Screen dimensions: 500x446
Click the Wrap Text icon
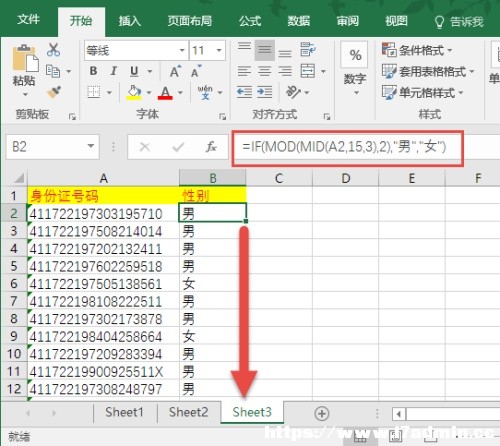(308, 50)
